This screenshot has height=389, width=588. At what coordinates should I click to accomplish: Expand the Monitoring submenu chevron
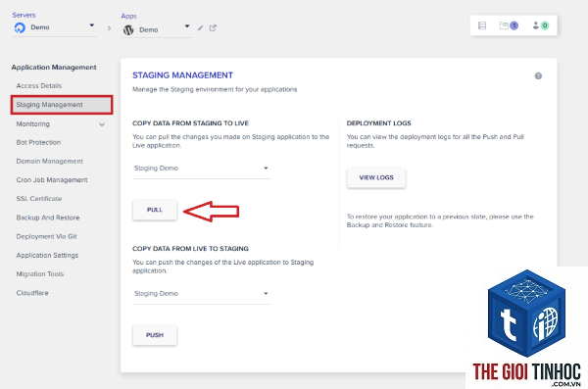102,124
